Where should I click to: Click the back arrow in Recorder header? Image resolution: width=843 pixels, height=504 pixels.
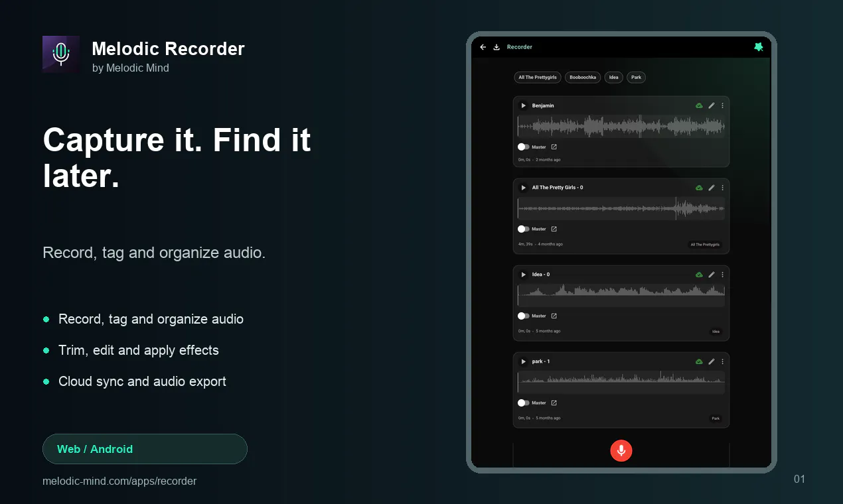tap(483, 47)
